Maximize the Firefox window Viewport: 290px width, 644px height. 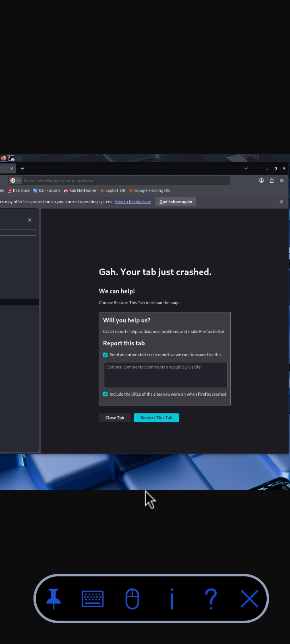pyautogui.click(x=275, y=169)
